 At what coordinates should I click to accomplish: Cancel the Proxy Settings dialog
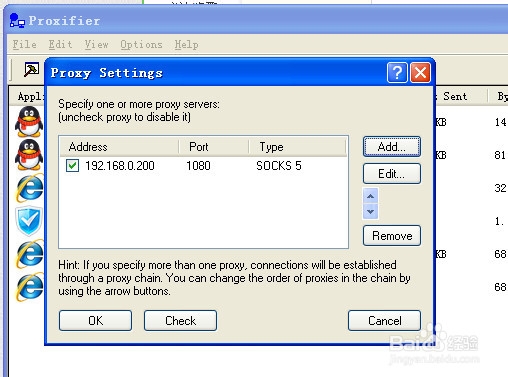384,321
